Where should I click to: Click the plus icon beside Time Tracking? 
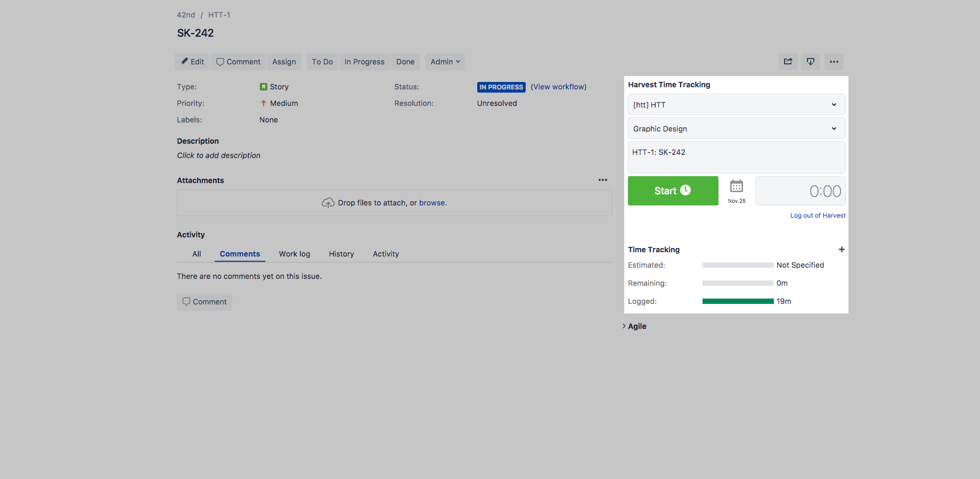842,249
